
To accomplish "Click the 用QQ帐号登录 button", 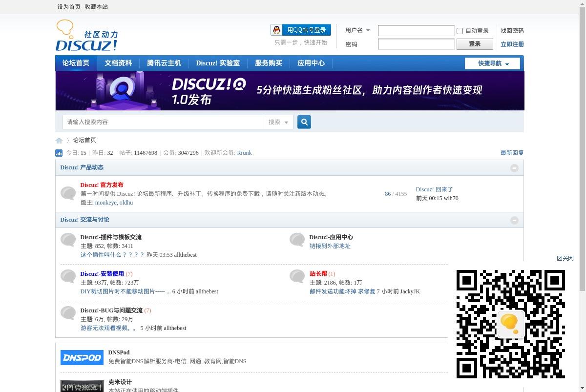I will coord(301,30).
